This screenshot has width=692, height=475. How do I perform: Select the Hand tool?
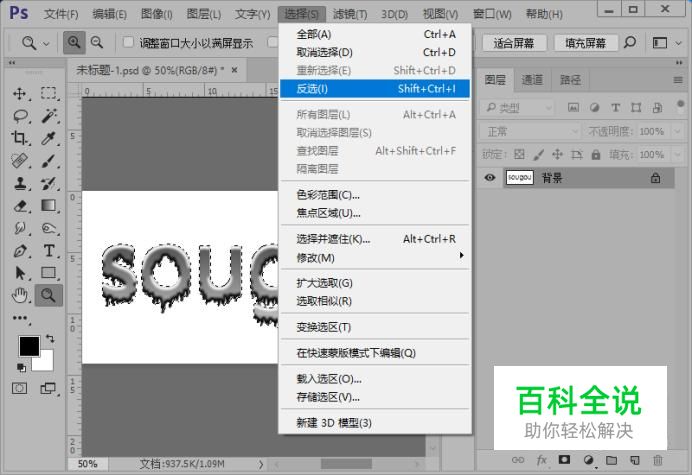[x=19, y=295]
